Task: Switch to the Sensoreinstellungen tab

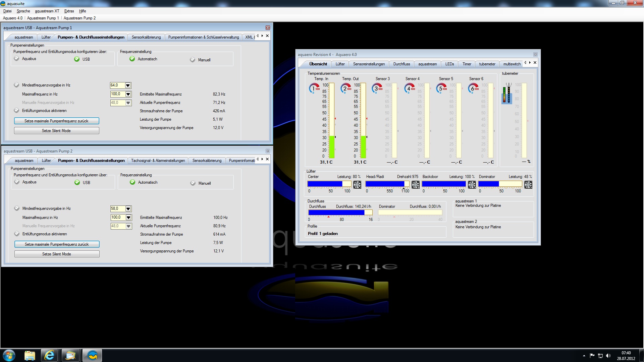Action: pos(369,64)
